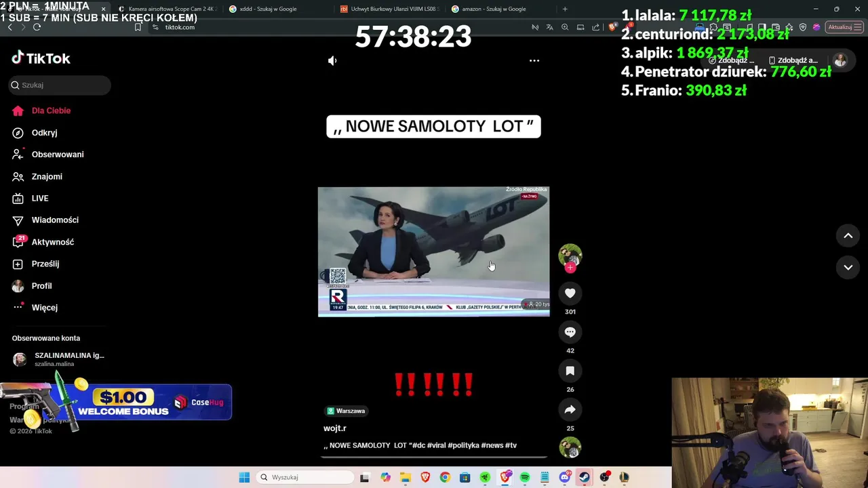Viewport: 868px width, 488px height.
Task: Open Razer app from the taskbar
Action: coord(485,477)
